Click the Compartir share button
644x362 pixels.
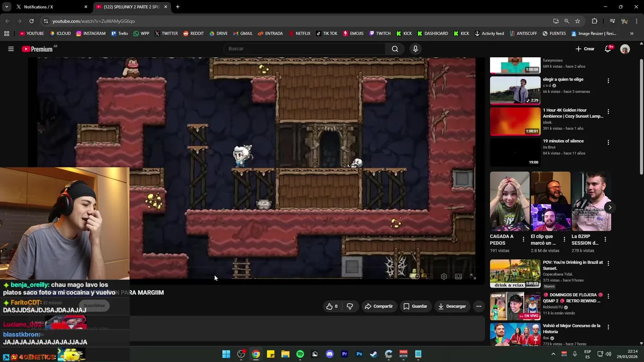tap(378, 306)
